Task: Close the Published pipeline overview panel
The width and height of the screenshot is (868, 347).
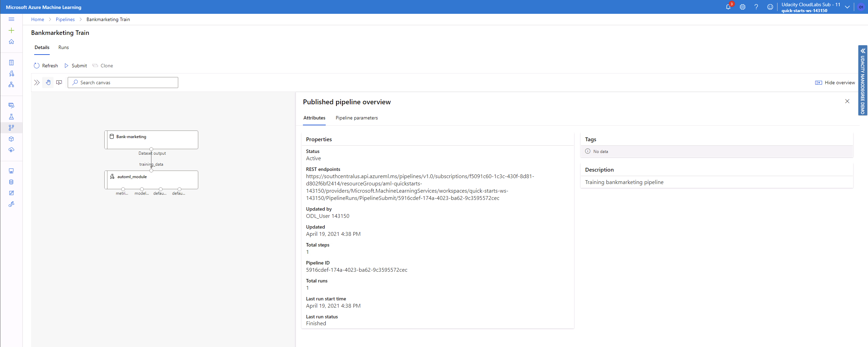Action: coord(847,101)
